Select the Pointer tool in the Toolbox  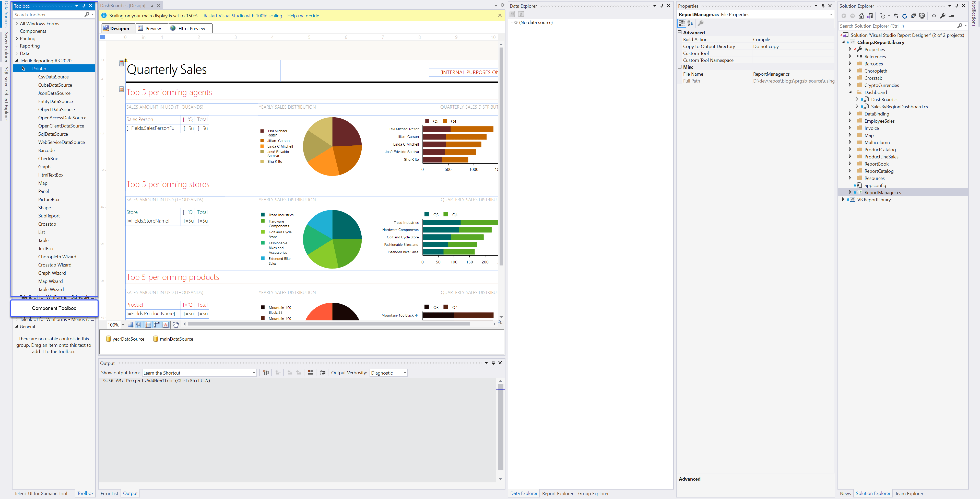(x=39, y=68)
